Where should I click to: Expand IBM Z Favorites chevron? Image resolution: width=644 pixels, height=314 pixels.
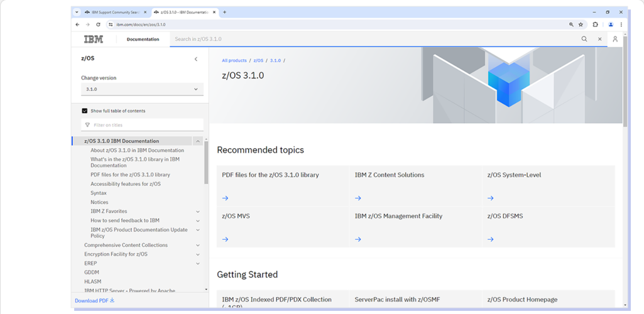(x=198, y=212)
